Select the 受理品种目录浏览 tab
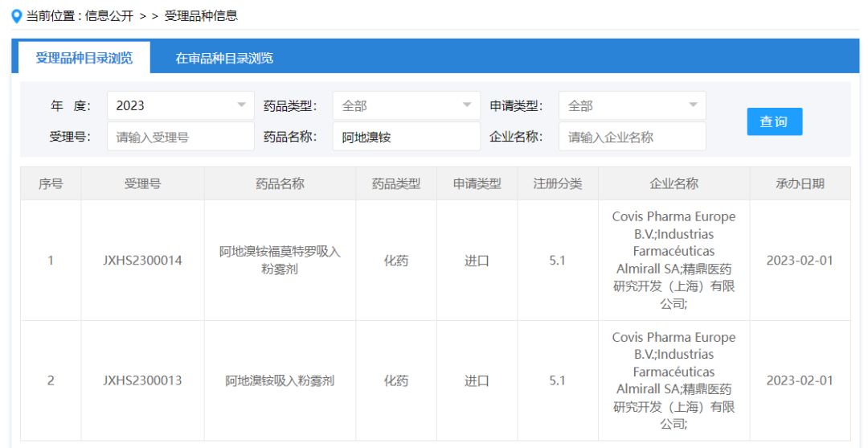The image size is (868, 448). click(x=84, y=58)
